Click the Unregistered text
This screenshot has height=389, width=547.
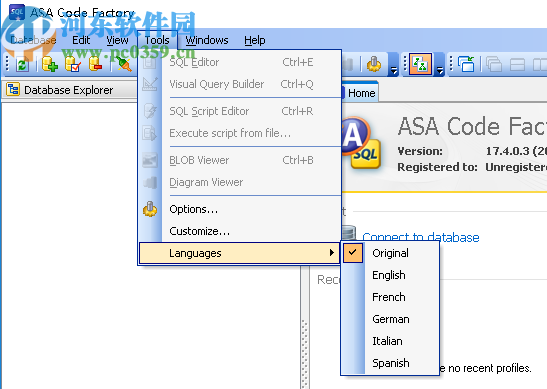pyautogui.click(x=516, y=167)
